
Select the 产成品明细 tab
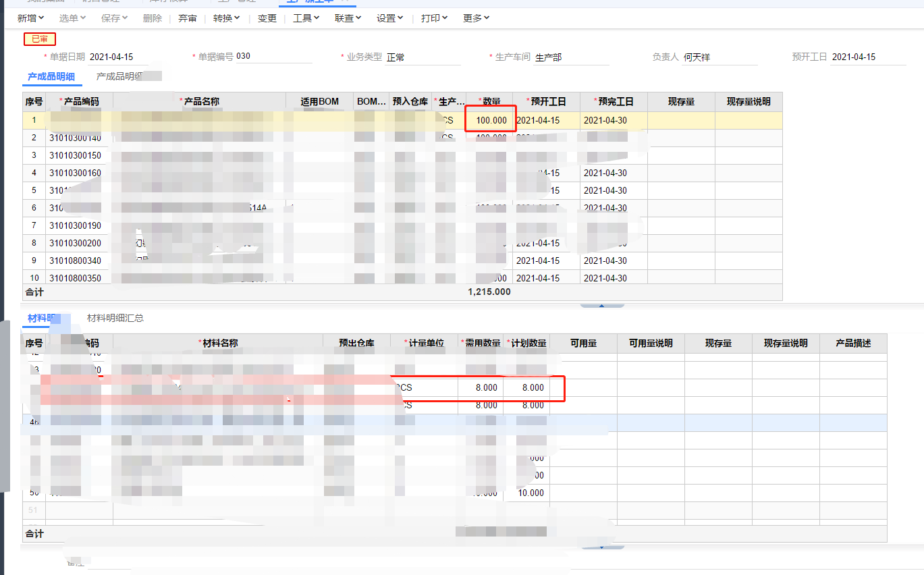pos(51,77)
